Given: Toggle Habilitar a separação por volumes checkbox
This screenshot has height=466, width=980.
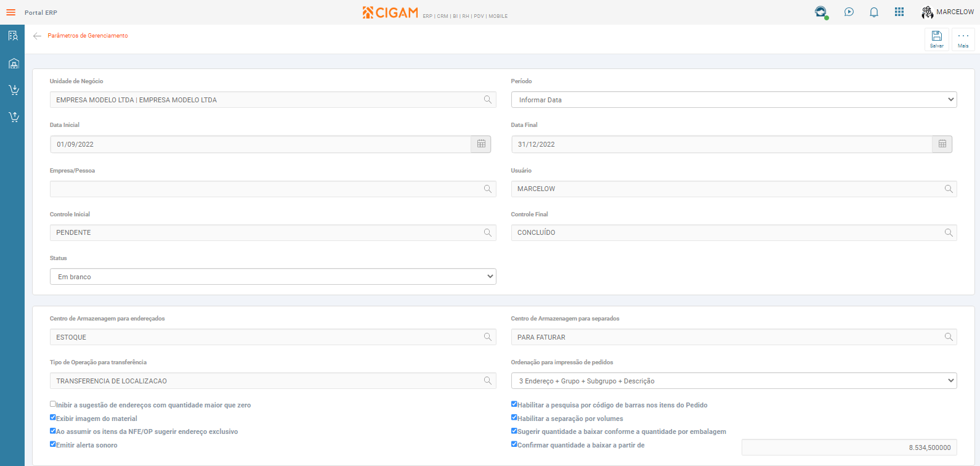Looking at the screenshot, I should [514, 418].
